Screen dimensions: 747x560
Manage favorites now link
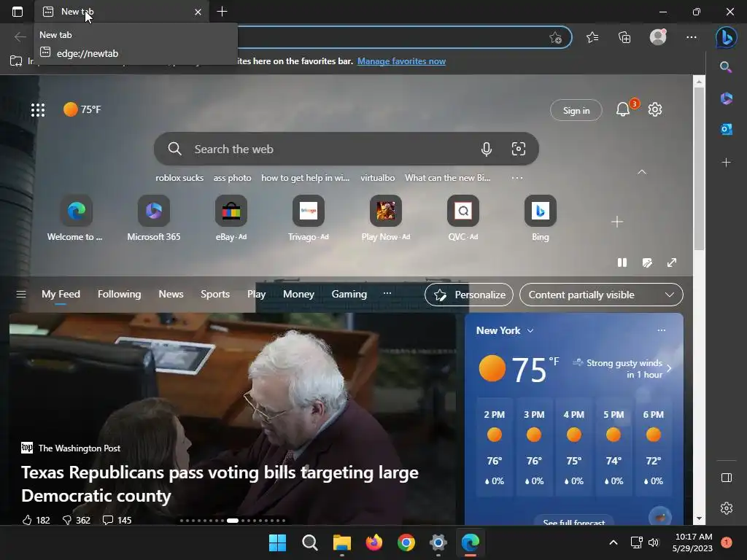point(401,61)
